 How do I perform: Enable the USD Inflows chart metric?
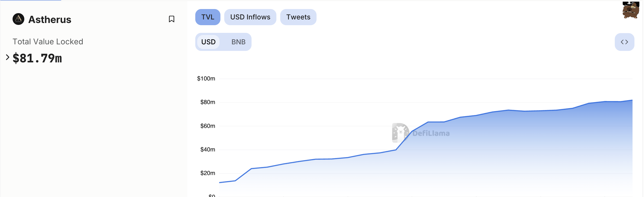pos(250,17)
